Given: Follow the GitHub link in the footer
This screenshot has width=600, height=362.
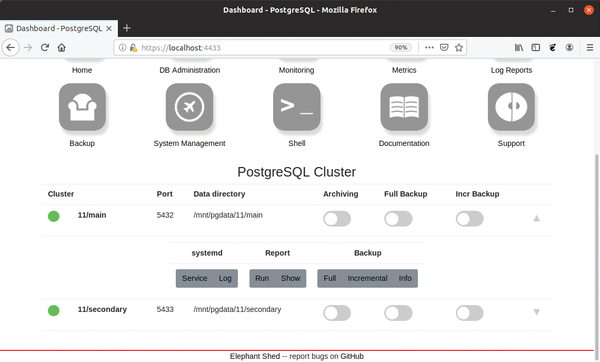Looking at the screenshot, I should [x=352, y=356].
